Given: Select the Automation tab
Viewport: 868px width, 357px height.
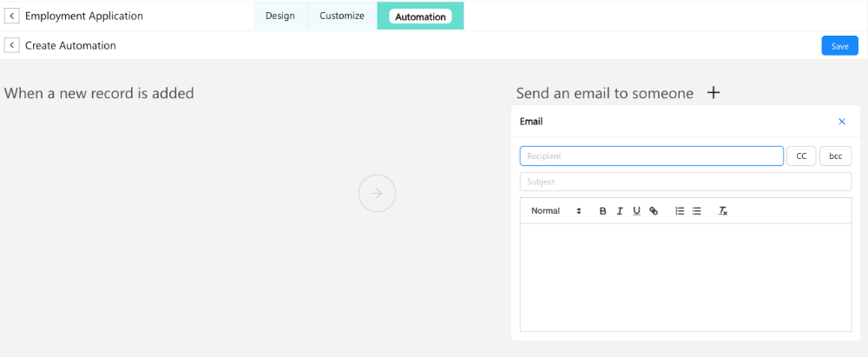Looking at the screenshot, I should pyautogui.click(x=420, y=17).
